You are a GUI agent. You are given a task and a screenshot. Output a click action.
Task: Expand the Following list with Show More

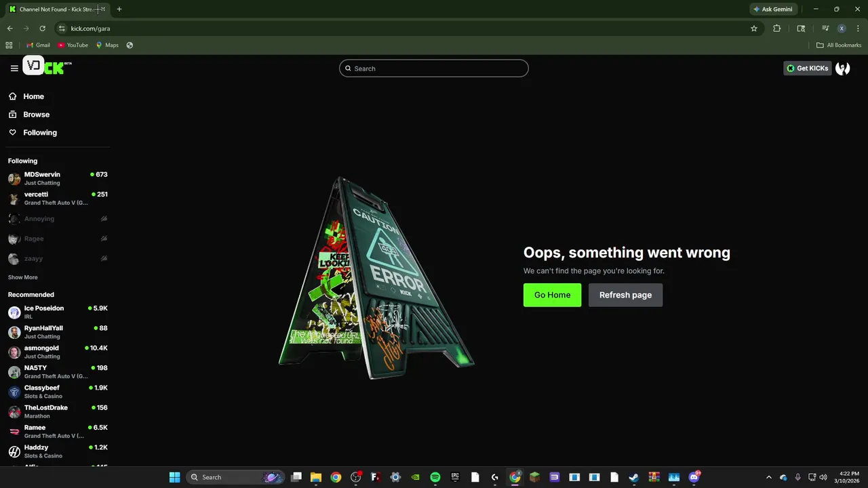pyautogui.click(x=23, y=277)
